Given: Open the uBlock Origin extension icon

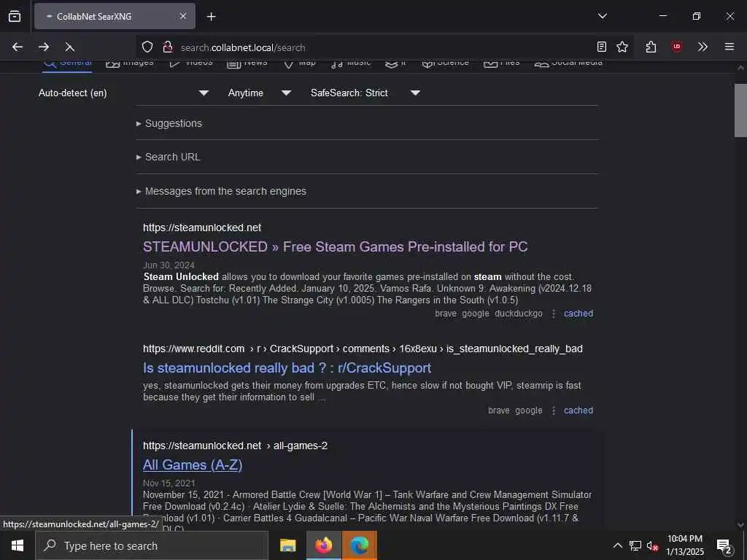Looking at the screenshot, I should tap(676, 47).
